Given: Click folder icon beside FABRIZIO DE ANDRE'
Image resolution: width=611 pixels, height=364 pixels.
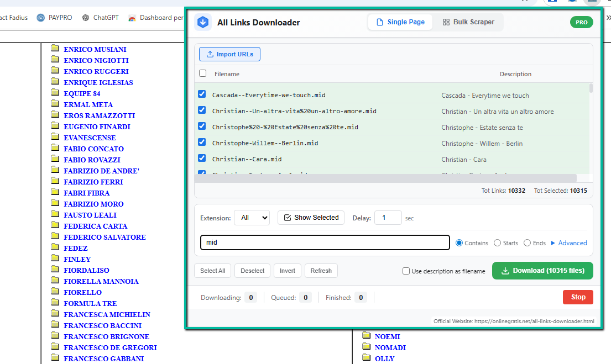Looking at the screenshot, I should pyautogui.click(x=55, y=170).
